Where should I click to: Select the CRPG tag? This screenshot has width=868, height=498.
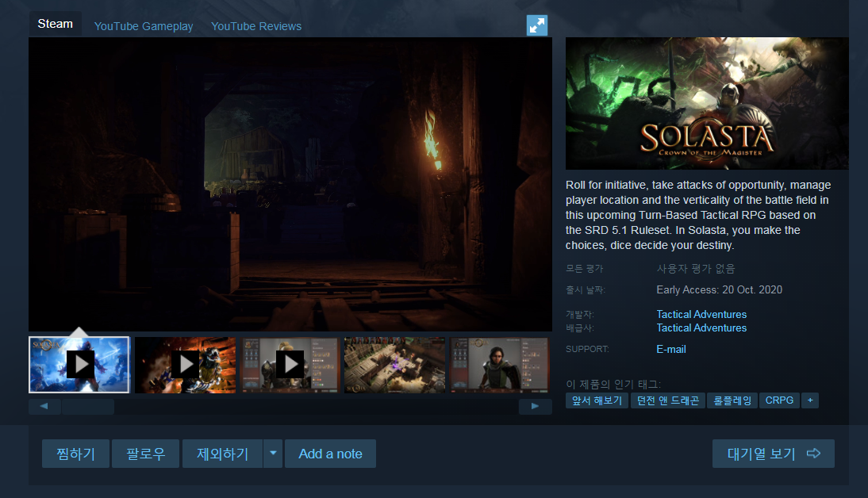tap(779, 400)
